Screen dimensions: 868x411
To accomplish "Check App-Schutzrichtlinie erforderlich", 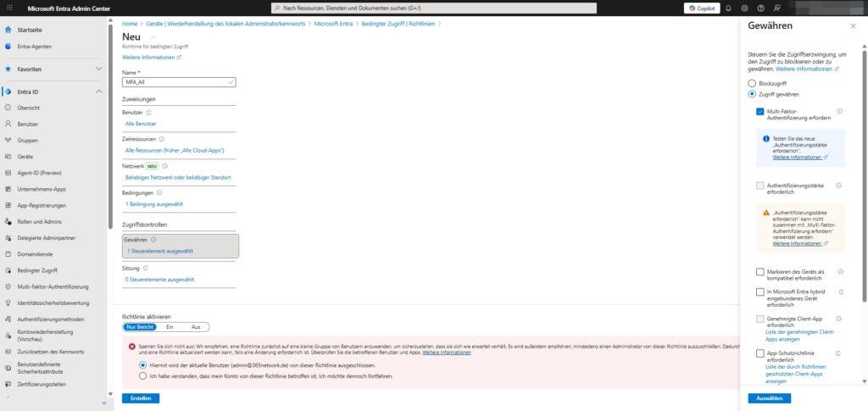I will click(x=760, y=353).
